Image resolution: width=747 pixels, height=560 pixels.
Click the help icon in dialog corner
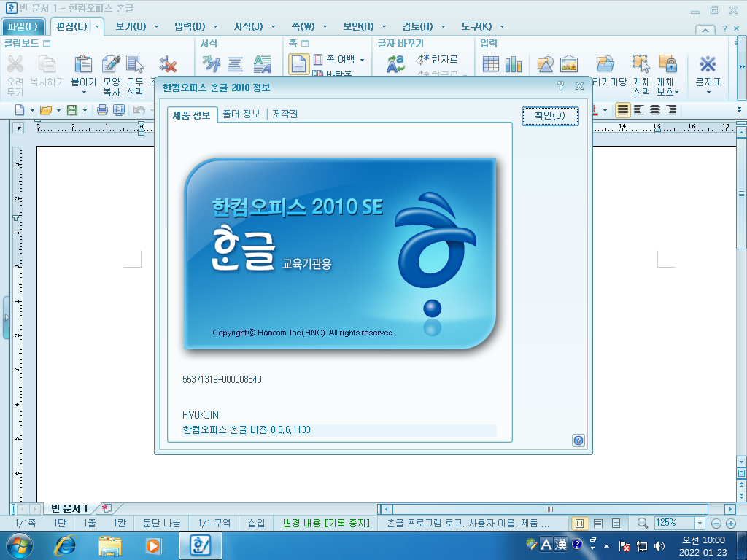[x=578, y=440]
